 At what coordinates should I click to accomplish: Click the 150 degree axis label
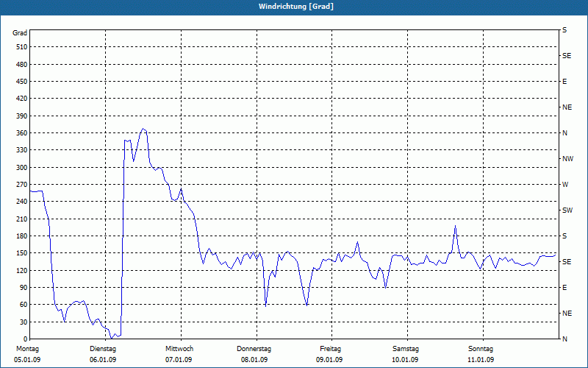(x=22, y=253)
